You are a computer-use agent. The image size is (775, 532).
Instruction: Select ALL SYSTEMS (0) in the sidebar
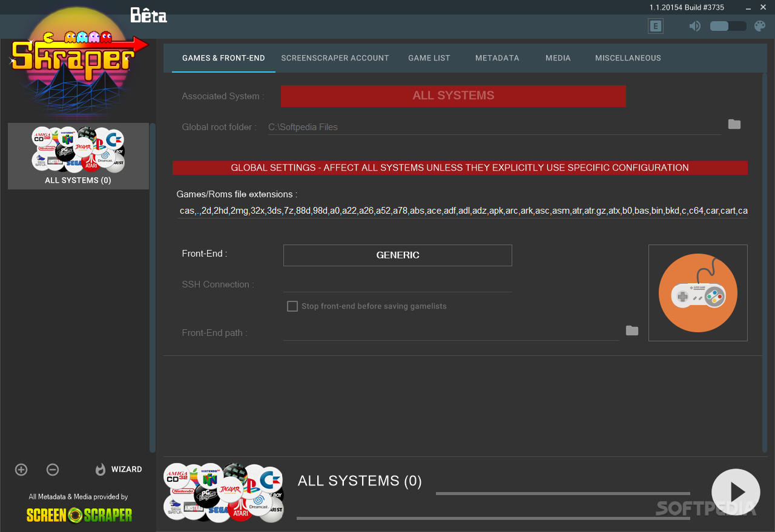point(78,156)
